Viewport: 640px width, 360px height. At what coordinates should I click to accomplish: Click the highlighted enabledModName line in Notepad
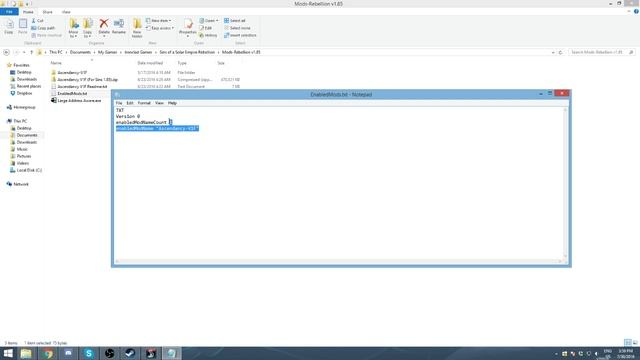point(158,129)
